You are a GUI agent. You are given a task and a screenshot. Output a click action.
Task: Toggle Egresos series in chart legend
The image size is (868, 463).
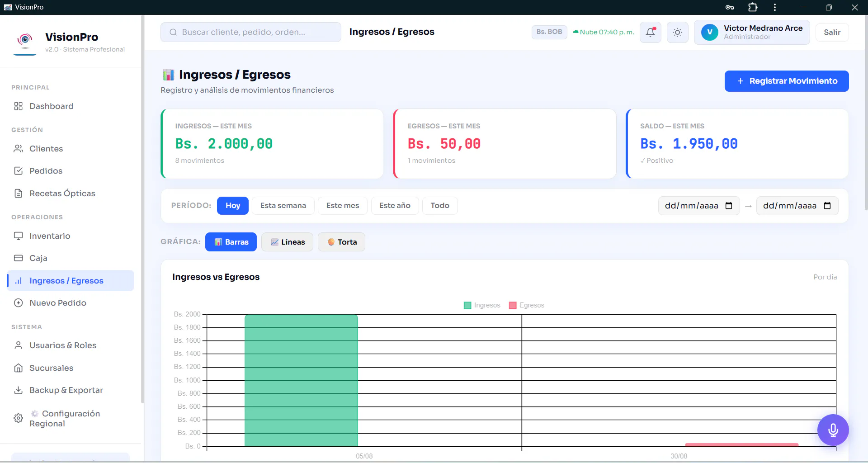coord(527,305)
